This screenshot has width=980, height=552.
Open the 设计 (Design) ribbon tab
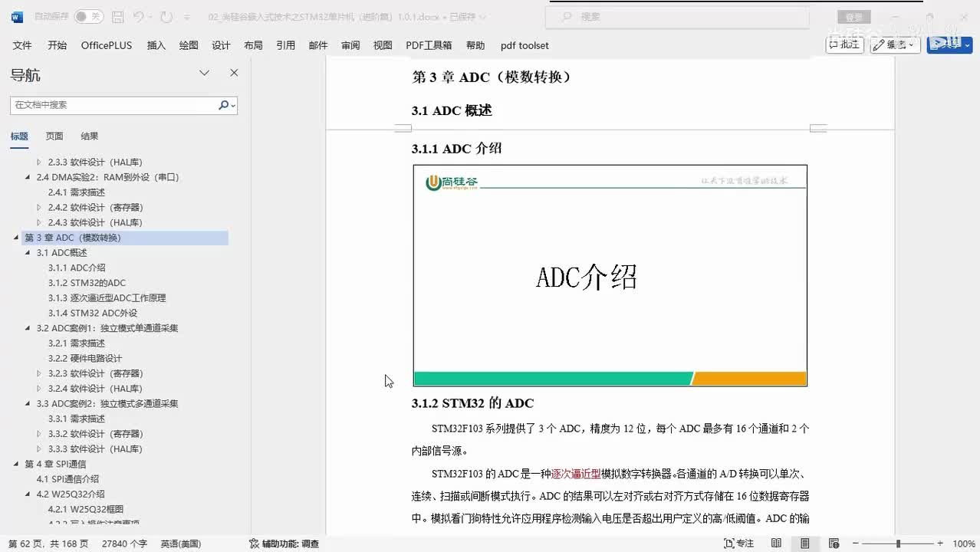pos(221,45)
